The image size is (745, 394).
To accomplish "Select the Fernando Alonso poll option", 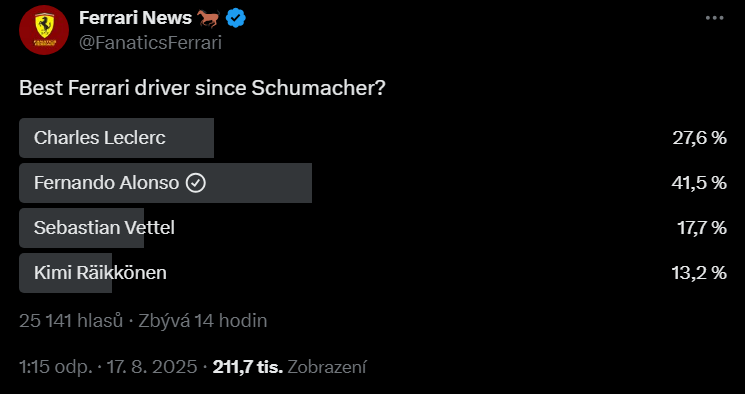I will [372, 183].
